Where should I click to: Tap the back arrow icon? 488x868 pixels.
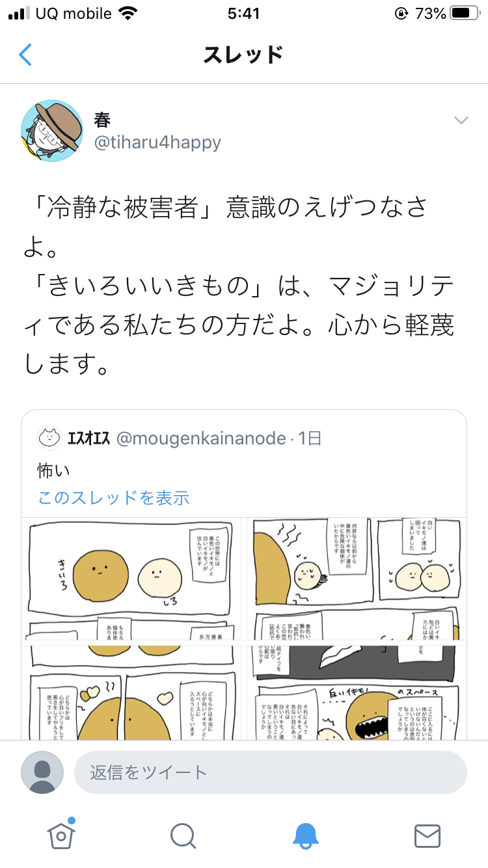pos(25,55)
